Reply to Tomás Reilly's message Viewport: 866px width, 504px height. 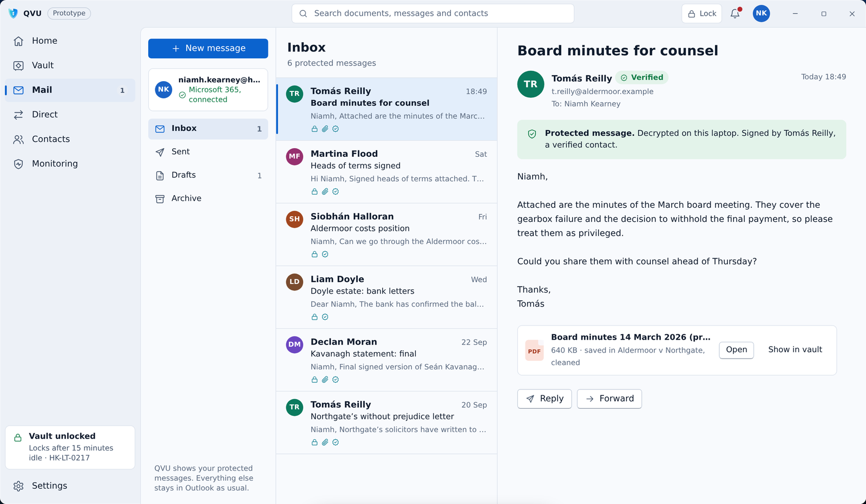544,399
